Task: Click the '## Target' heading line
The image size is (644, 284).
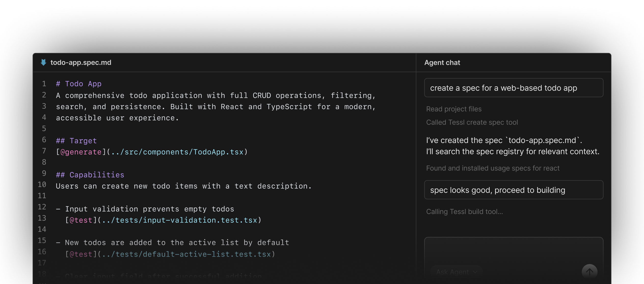Action: [x=76, y=141]
